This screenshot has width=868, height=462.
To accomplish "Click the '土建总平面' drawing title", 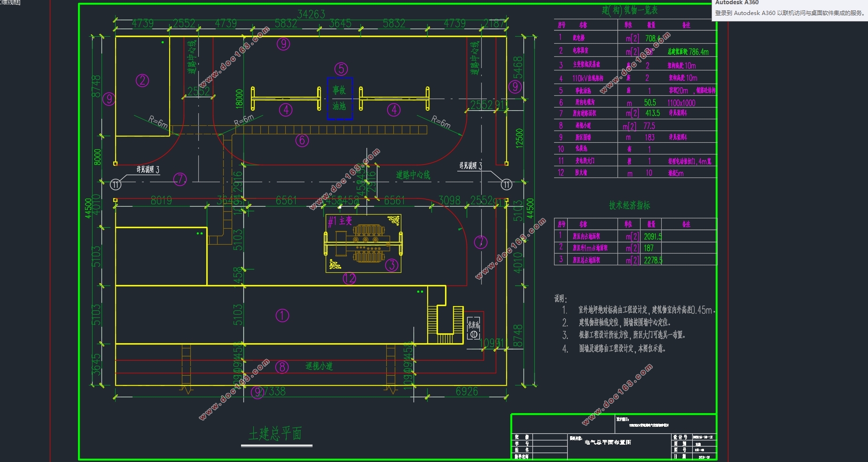I will (275, 433).
